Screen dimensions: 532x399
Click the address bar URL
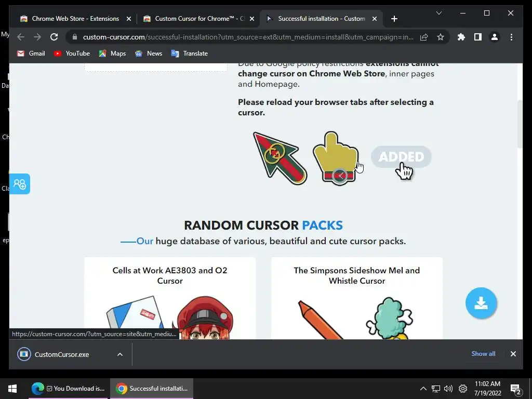point(248,37)
